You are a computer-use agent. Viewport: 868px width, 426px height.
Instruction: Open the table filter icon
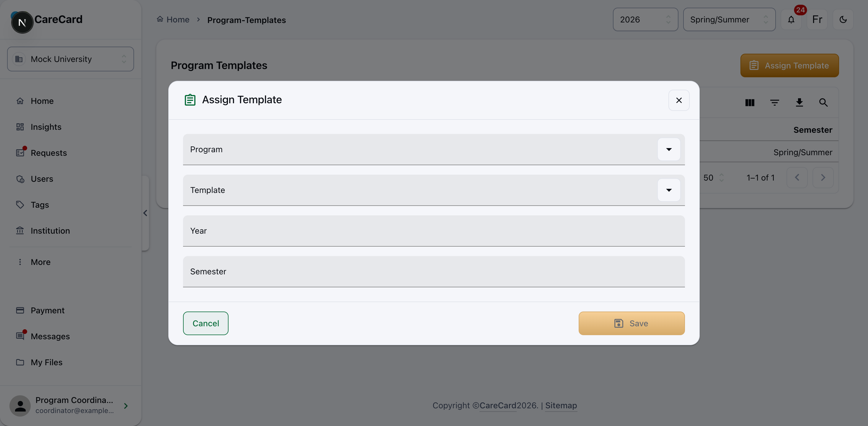774,102
